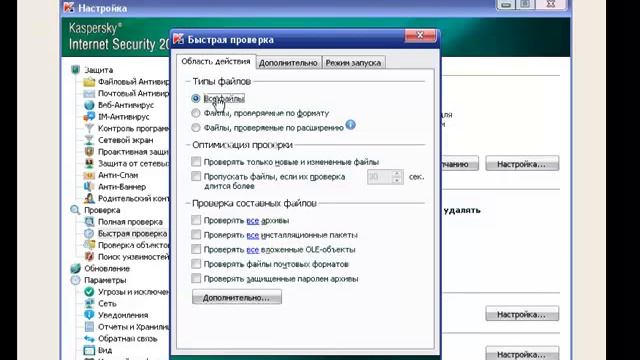The image size is (640, 360).
Task: Close the Быстрая проверка dialog
Action: coord(420,36)
